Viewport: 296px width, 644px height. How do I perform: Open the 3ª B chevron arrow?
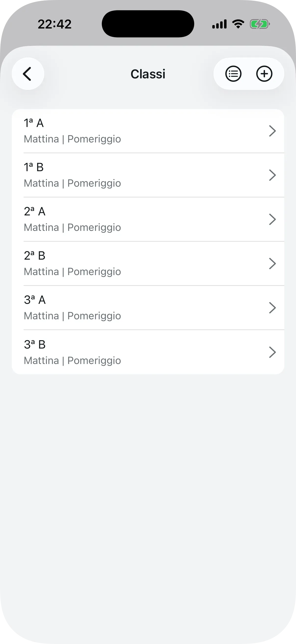[x=272, y=352]
